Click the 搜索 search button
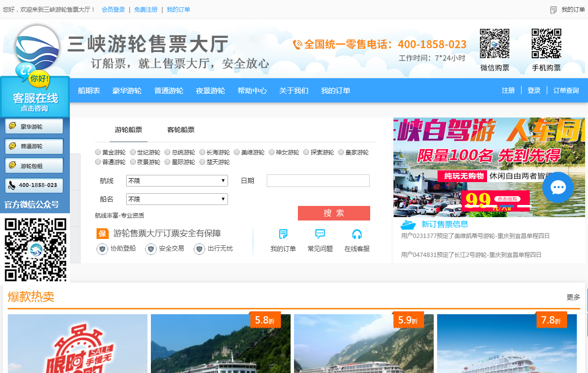The height and width of the screenshot is (373, 588). 333,213
